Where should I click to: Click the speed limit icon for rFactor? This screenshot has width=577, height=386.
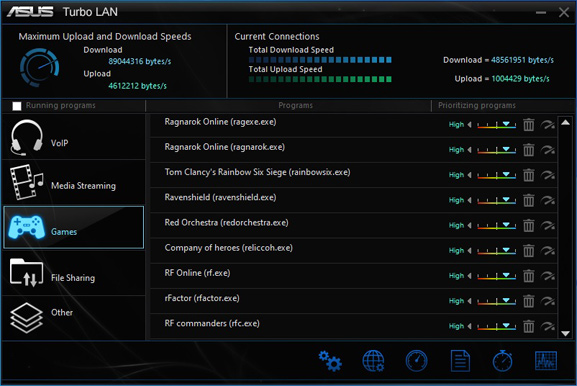548,301
